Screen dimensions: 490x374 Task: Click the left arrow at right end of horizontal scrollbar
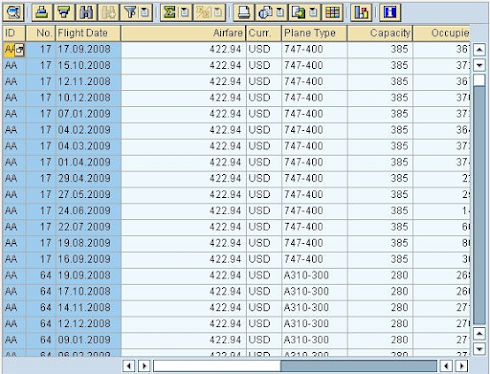pos(446,366)
